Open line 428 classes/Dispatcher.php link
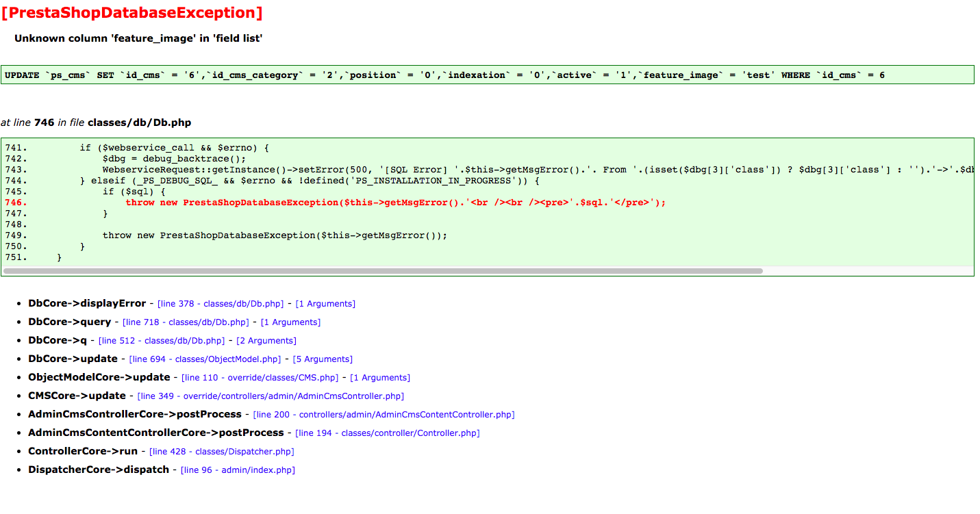Viewport: 980px width, 514px height. click(222, 452)
